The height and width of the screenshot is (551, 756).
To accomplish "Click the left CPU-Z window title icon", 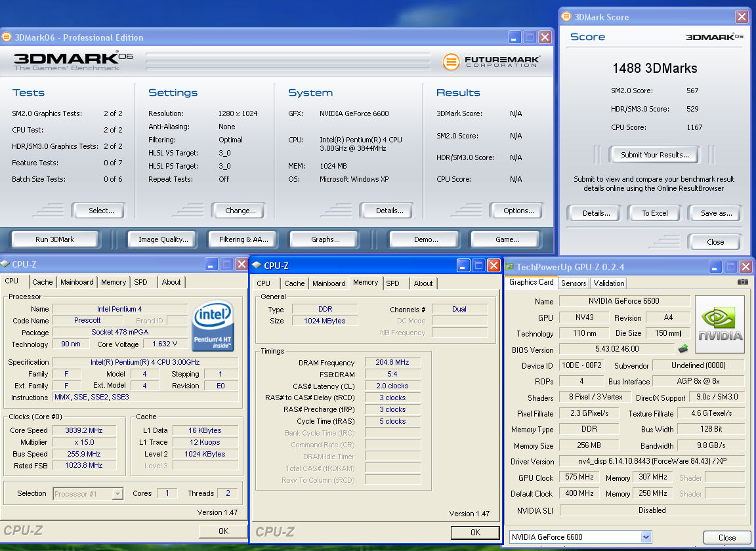I will point(5,264).
